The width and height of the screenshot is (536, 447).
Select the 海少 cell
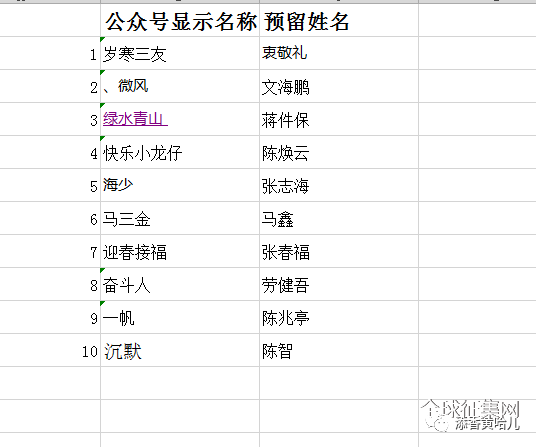tap(180, 185)
